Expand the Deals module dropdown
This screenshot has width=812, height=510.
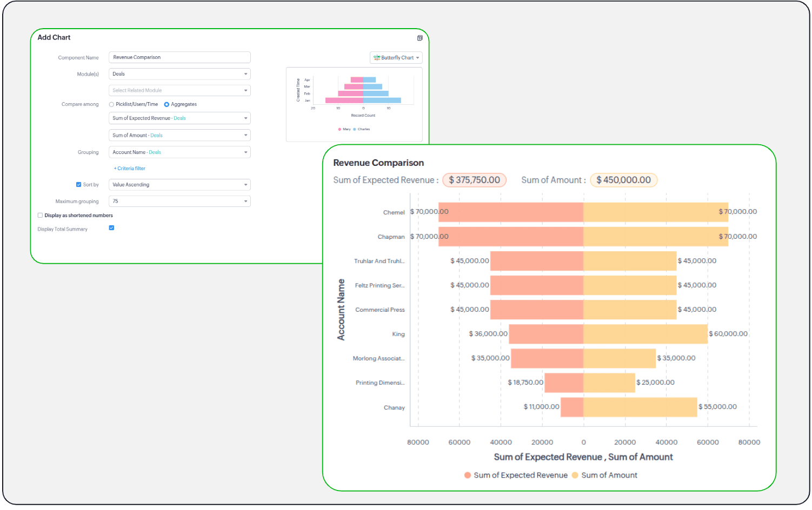[179, 74]
